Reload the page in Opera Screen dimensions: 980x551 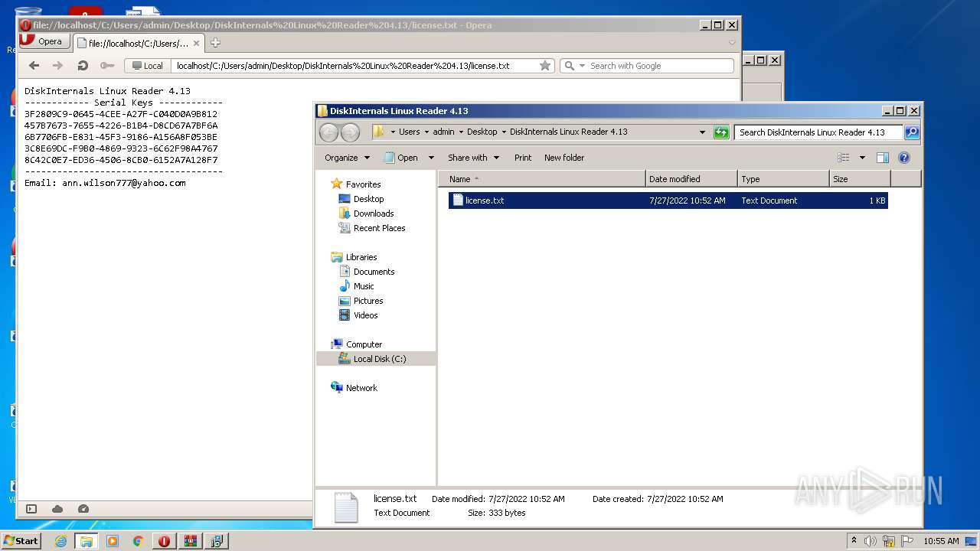[83, 66]
